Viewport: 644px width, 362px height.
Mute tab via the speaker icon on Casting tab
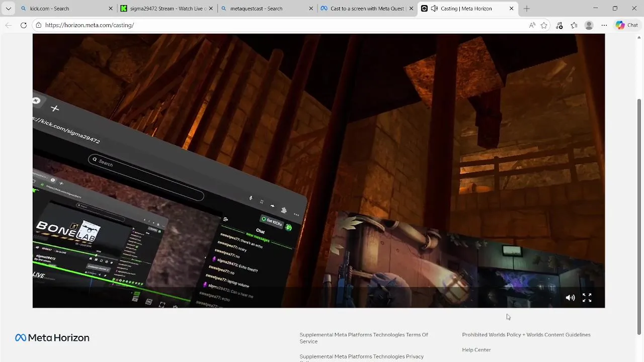[x=434, y=9]
